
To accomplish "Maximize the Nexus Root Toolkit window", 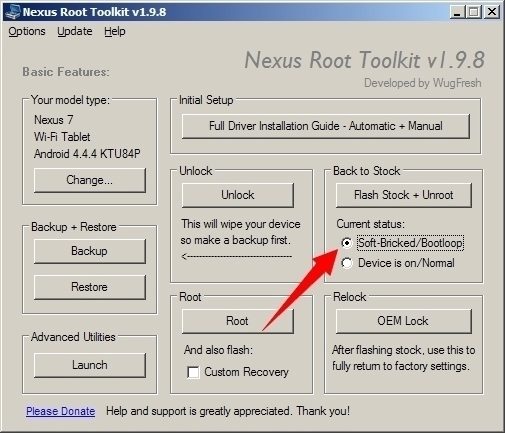I will click(474, 12).
